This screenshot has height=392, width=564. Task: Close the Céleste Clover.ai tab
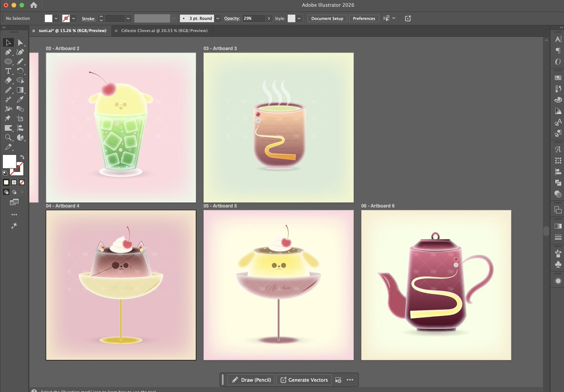116,31
